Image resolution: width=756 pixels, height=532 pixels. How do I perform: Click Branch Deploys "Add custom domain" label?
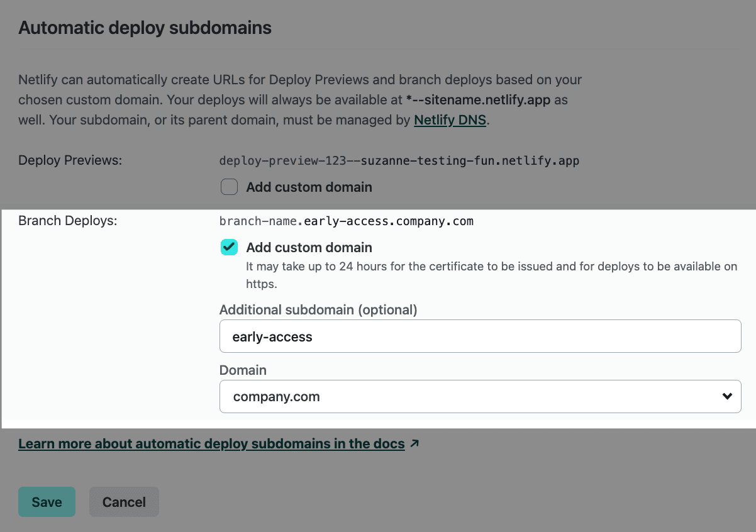coord(309,247)
